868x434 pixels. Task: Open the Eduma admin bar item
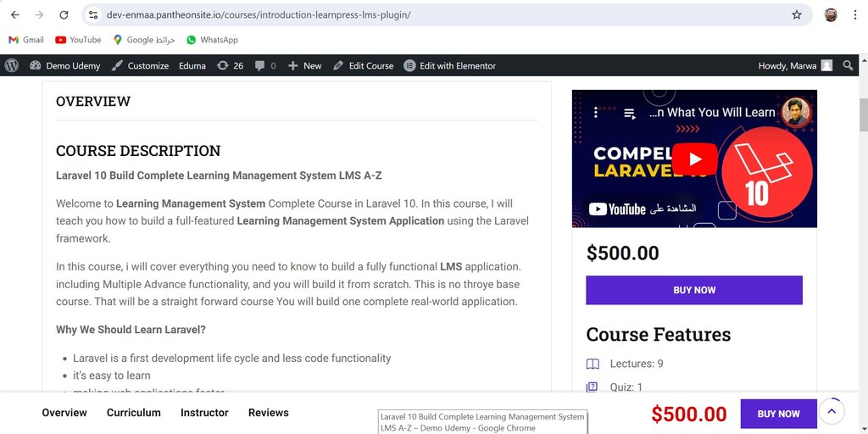click(192, 65)
